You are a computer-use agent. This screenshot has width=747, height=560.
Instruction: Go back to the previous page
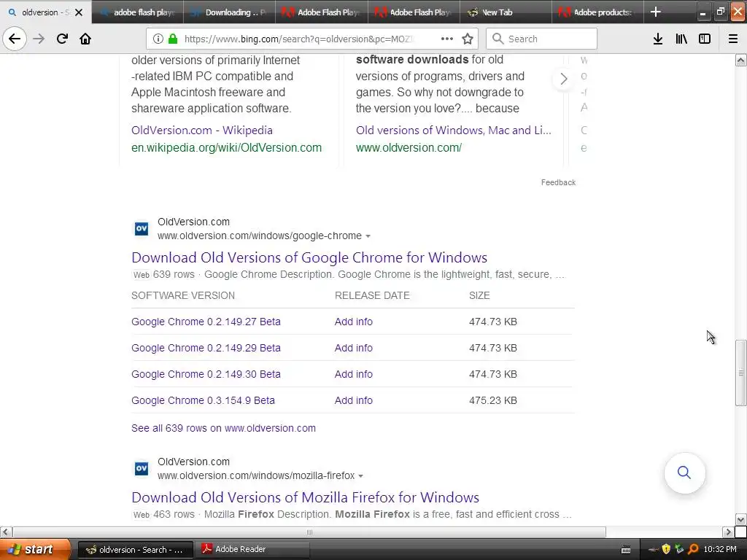pyautogui.click(x=15, y=39)
